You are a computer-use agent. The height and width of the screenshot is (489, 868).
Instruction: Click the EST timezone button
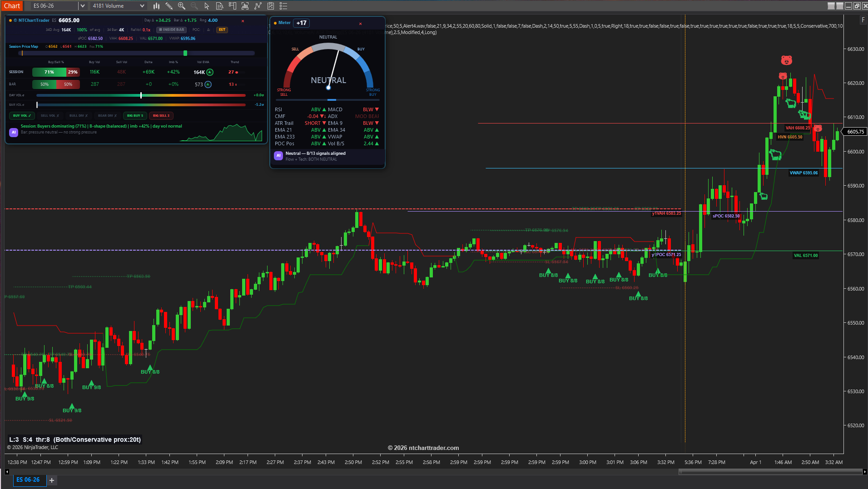click(x=222, y=30)
